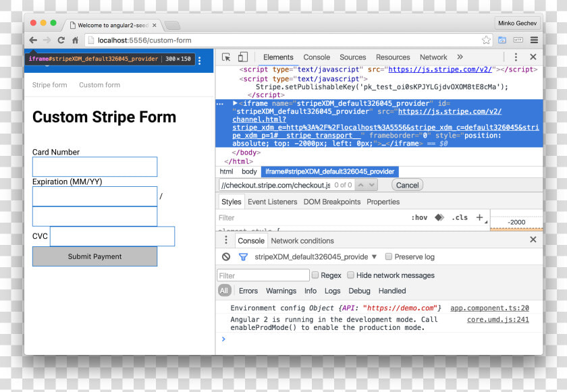The width and height of the screenshot is (567, 392).
Task: Open execution context dropdown stripeXDM_default326045_provide
Action: 316,257
